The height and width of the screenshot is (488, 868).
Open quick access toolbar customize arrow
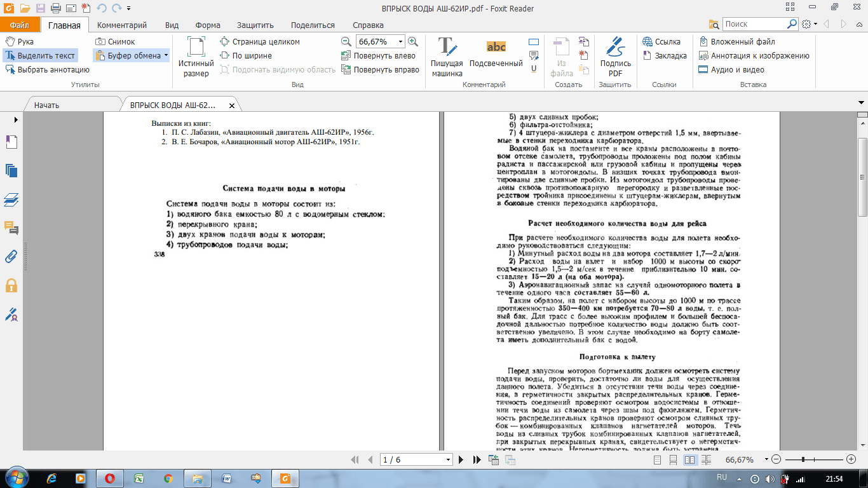129,9
